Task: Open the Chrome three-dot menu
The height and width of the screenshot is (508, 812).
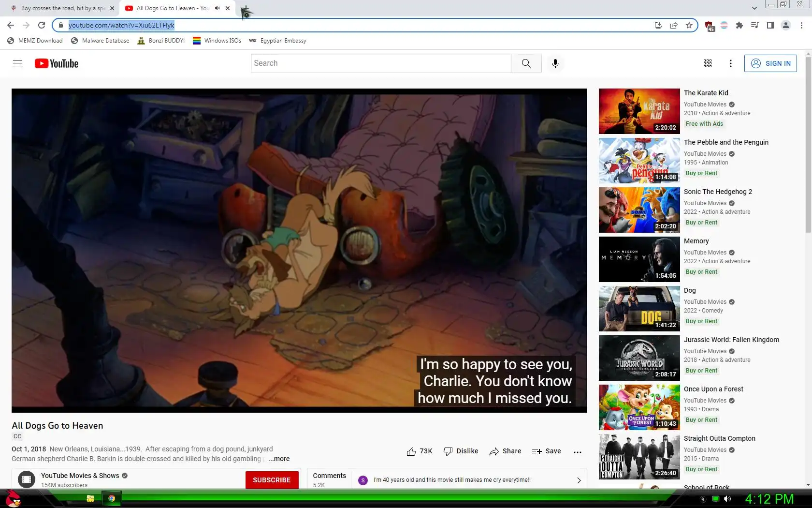Action: coord(802,25)
